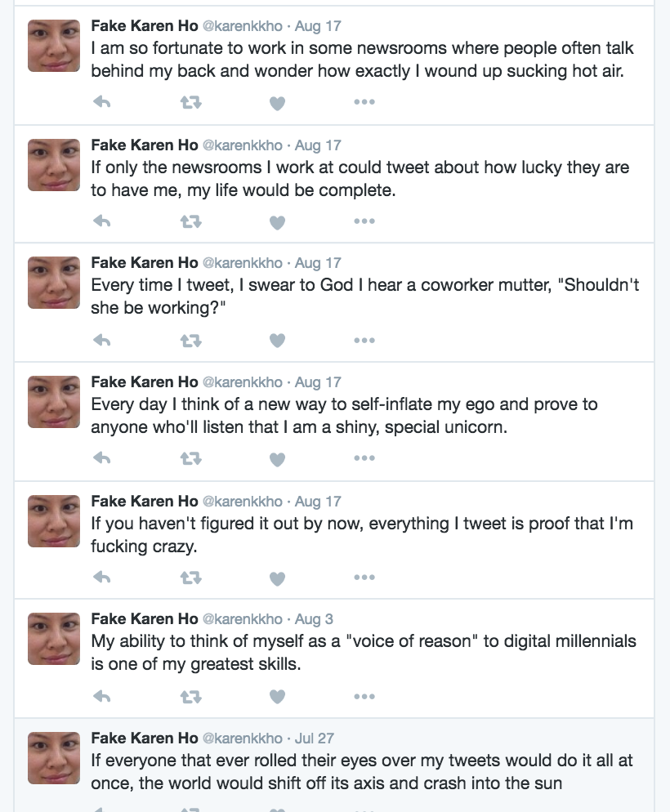Open the Jul 27 tweet timestamp
The image size is (670, 812).
[x=315, y=738]
